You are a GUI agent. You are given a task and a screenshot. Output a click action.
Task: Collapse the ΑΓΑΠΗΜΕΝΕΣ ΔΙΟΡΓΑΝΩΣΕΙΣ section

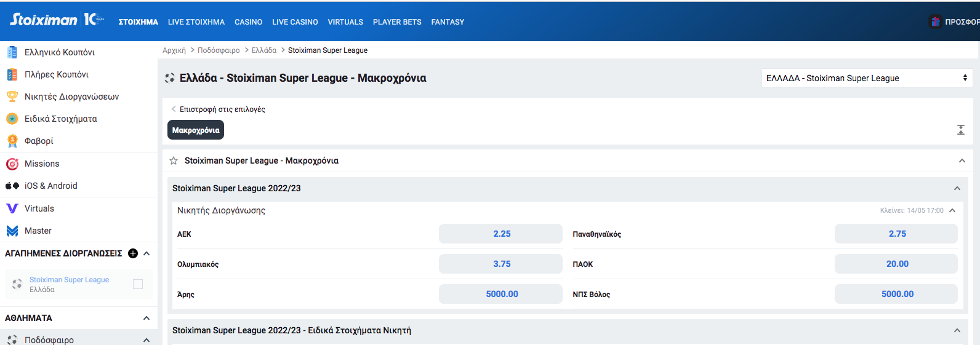click(x=147, y=253)
